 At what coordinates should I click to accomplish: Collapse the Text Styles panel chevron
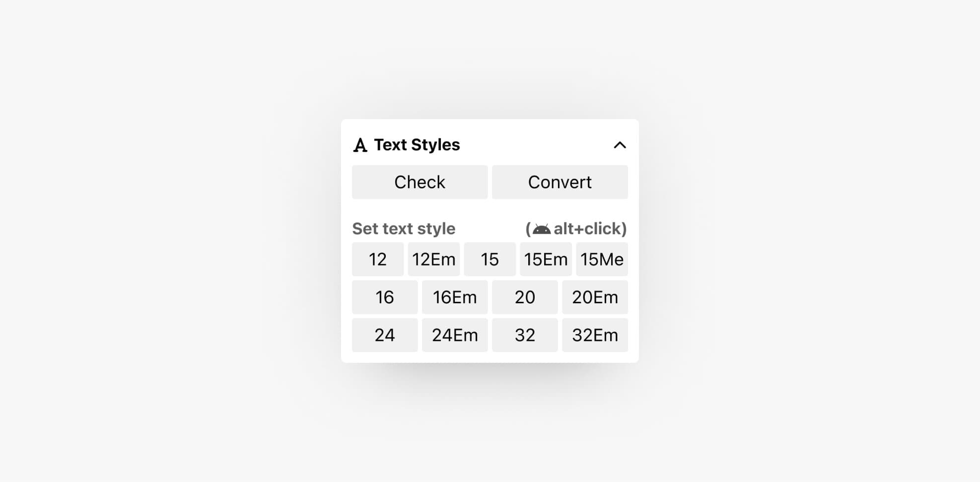(620, 145)
